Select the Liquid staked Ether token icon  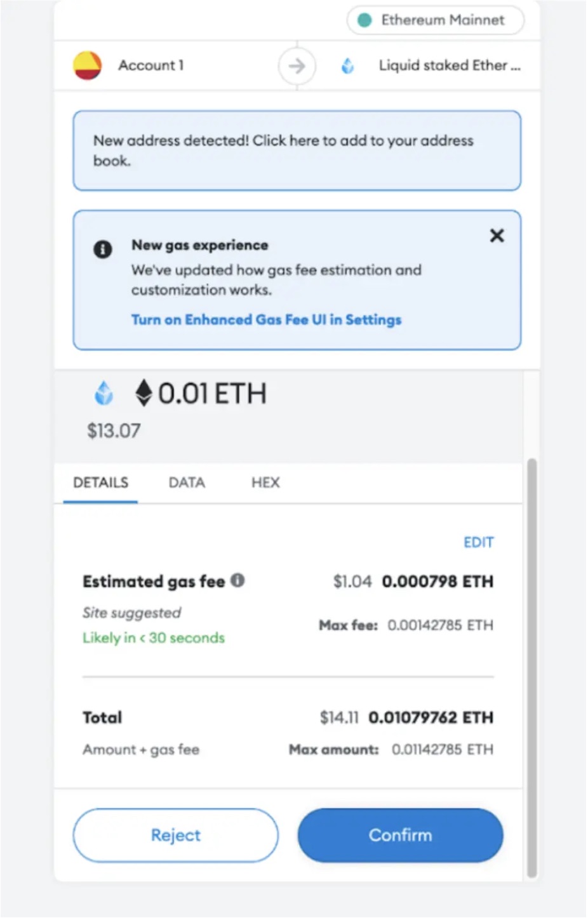click(348, 65)
